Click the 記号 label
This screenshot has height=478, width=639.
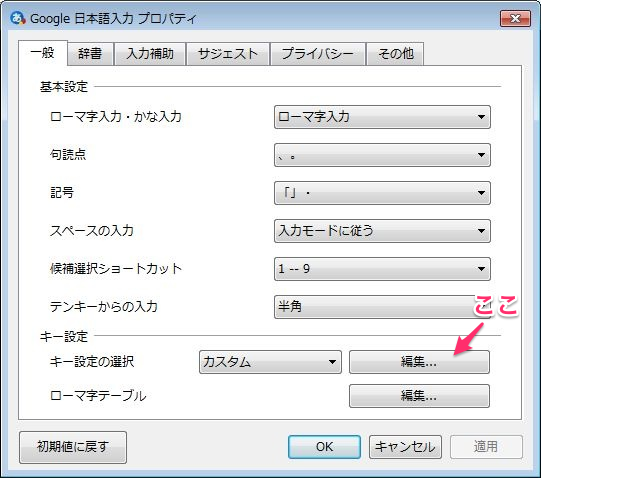(x=62, y=193)
